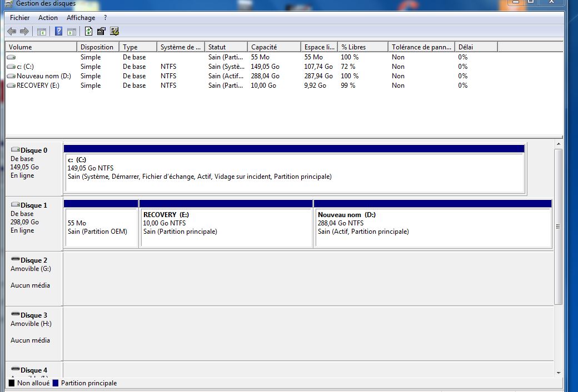Click the settings wizard toolbar icon
The image size is (578, 392).
(114, 31)
